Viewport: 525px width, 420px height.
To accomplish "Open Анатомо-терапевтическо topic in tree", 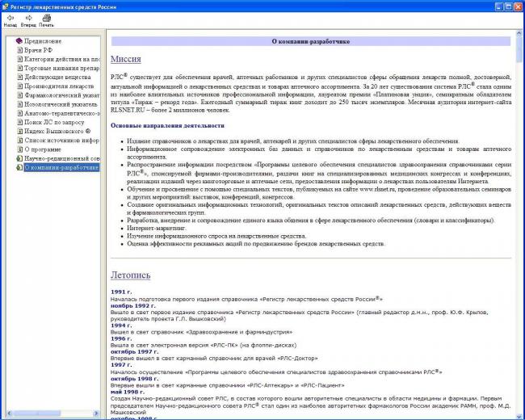I will click(x=62, y=114).
